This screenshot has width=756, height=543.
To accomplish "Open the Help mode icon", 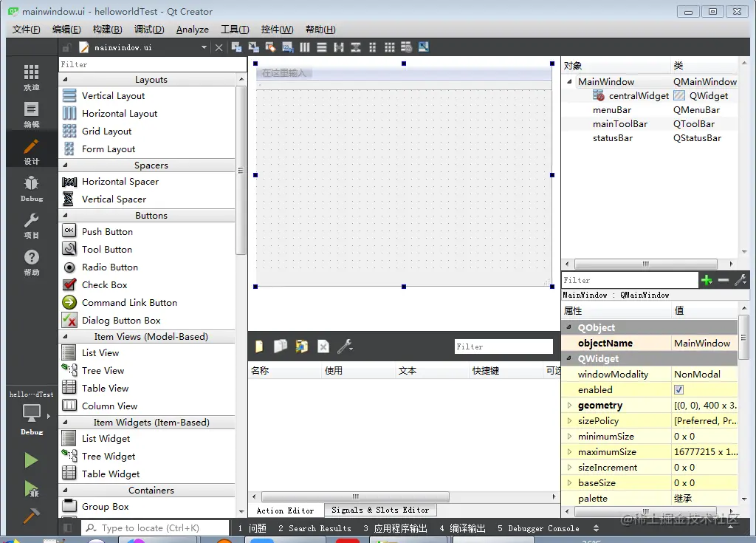I will tap(31, 262).
